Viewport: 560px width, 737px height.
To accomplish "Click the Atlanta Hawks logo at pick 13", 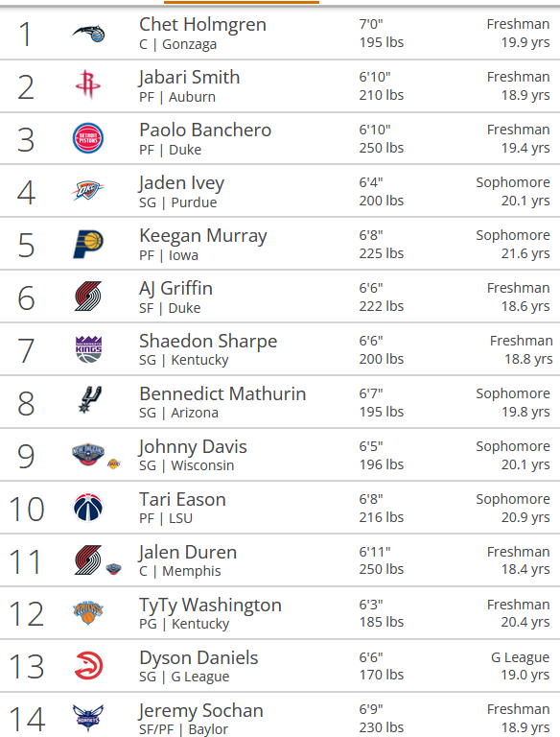I will pyautogui.click(x=89, y=666).
